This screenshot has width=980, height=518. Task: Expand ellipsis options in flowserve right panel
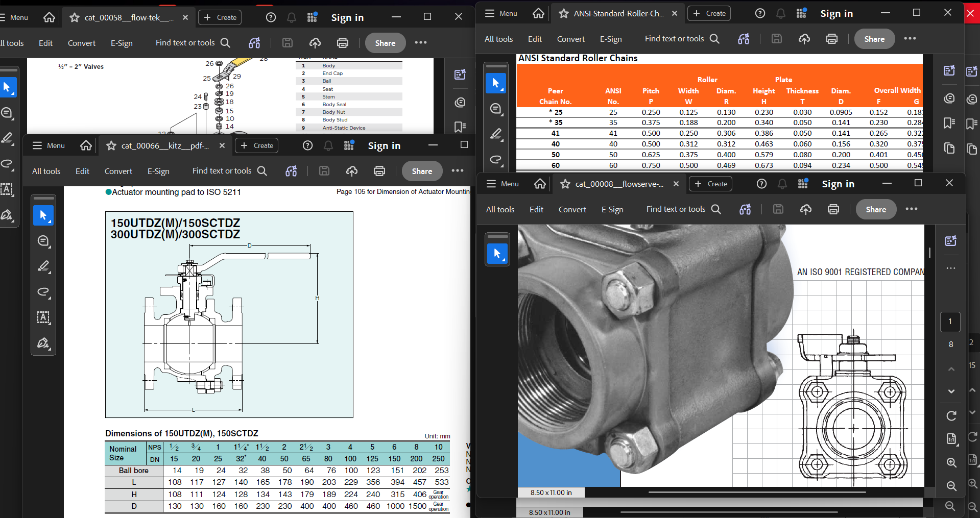point(950,268)
